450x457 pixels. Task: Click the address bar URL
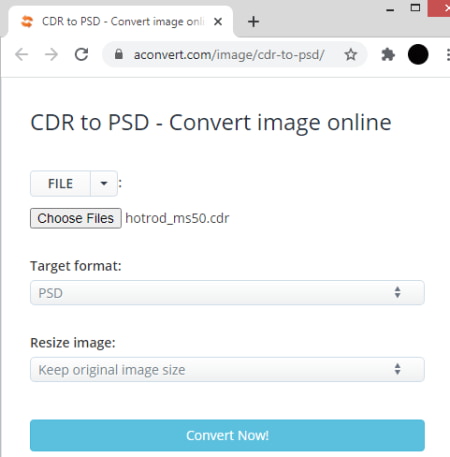pos(229,55)
